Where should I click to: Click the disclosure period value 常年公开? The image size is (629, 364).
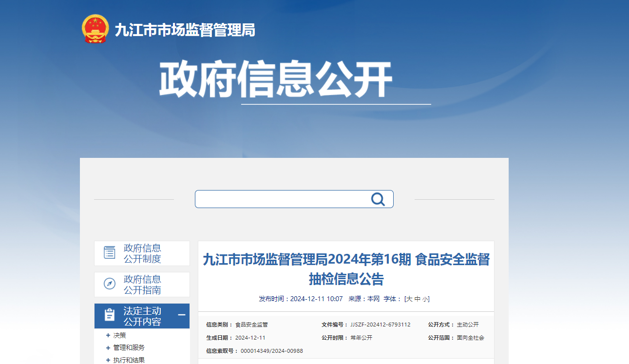[x=361, y=338]
